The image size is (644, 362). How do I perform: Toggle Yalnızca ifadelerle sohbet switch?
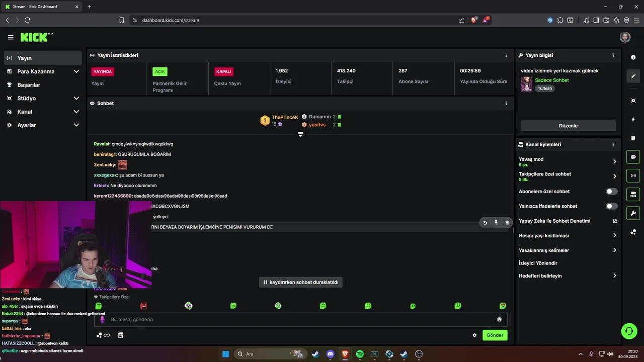coord(612,206)
